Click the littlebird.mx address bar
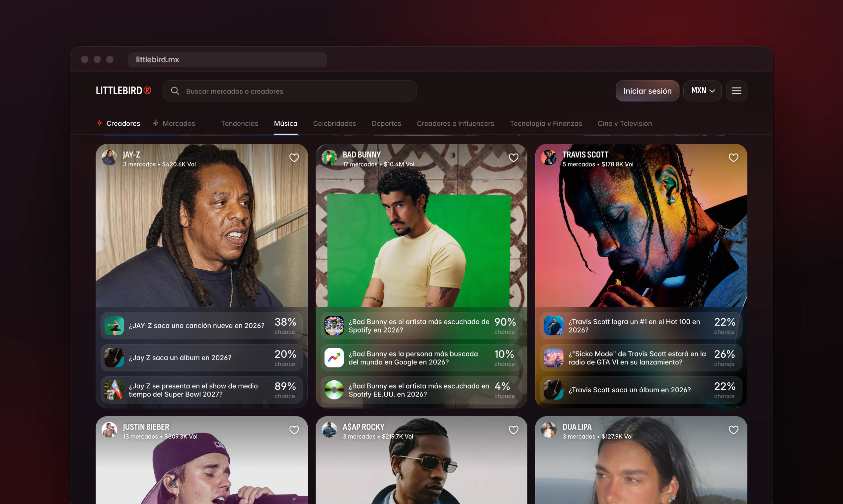The width and height of the screenshot is (843, 504). (x=227, y=60)
